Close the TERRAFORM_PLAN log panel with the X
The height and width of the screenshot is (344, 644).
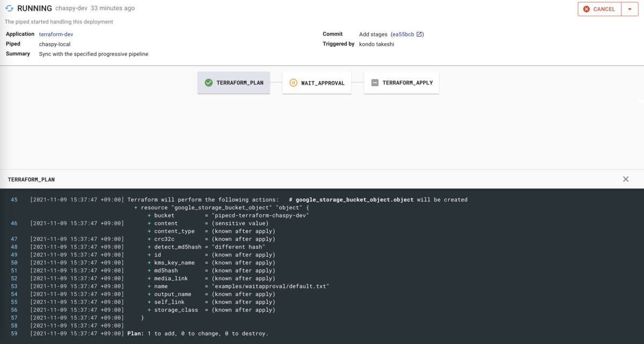point(625,179)
